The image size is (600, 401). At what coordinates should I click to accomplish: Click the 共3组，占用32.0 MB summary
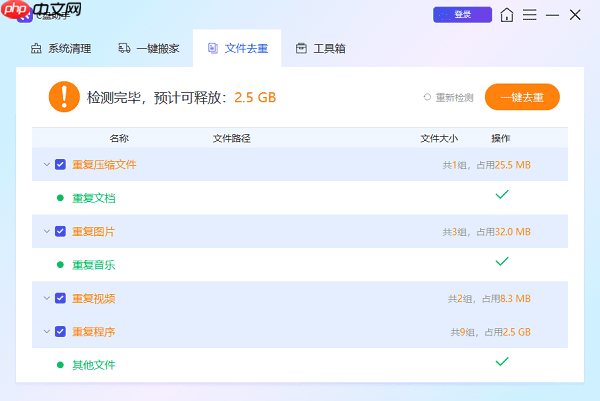click(x=486, y=232)
